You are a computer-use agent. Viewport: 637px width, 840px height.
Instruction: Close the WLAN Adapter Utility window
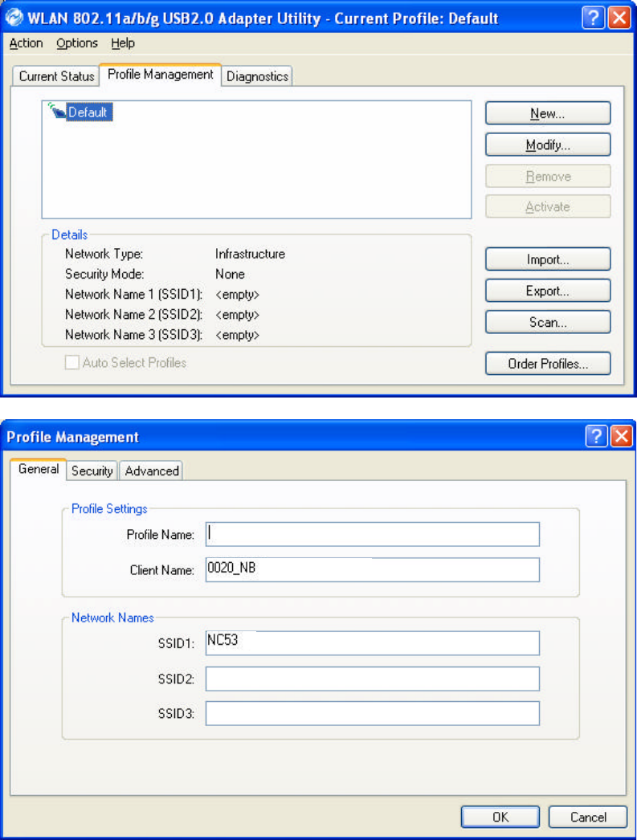[620, 18]
